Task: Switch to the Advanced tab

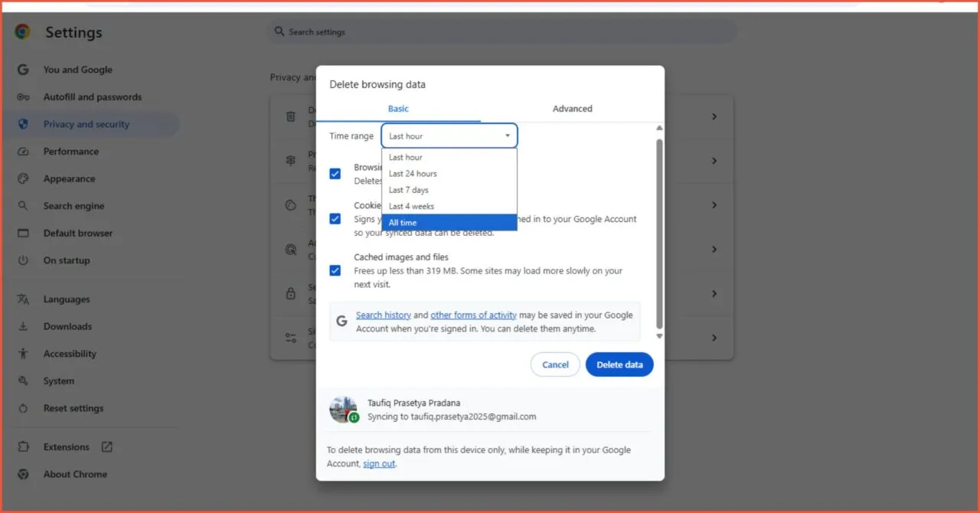Action: [572, 108]
